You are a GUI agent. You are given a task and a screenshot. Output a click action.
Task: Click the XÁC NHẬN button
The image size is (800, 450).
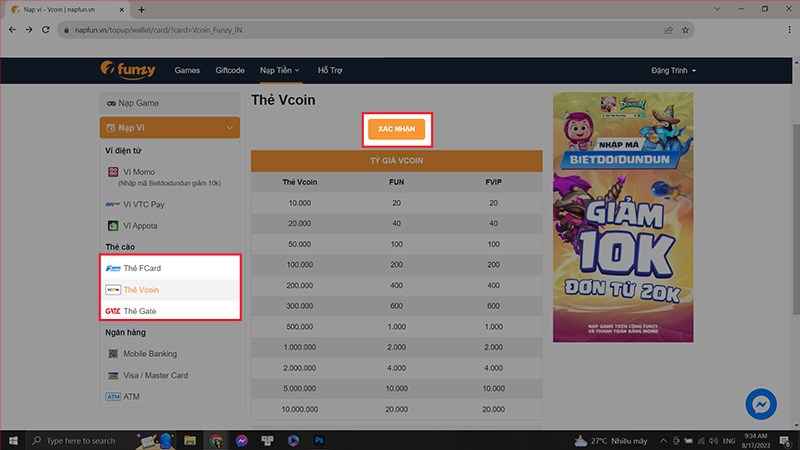coord(396,129)
